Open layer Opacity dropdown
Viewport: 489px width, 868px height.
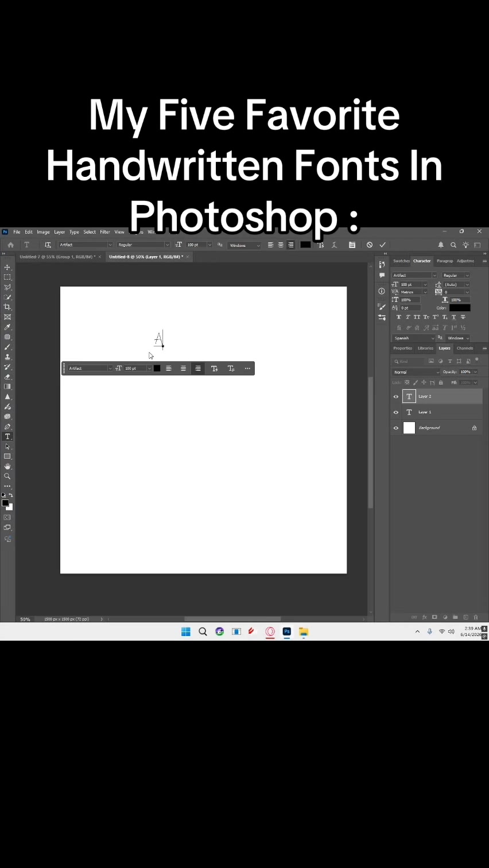(475, 372)
